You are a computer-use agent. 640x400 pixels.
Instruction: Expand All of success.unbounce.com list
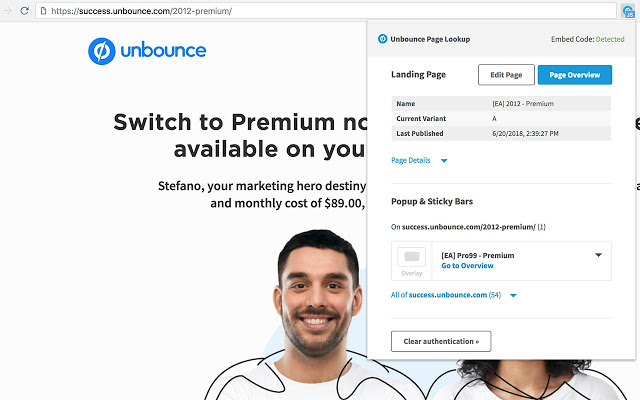(x=513, y=296)
